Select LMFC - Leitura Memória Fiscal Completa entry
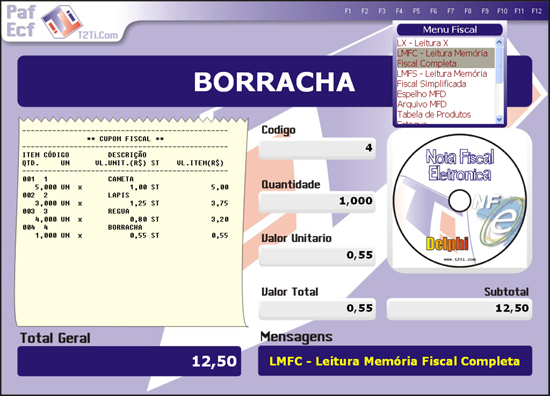This screenshot has height=396, width=550. 445,58
